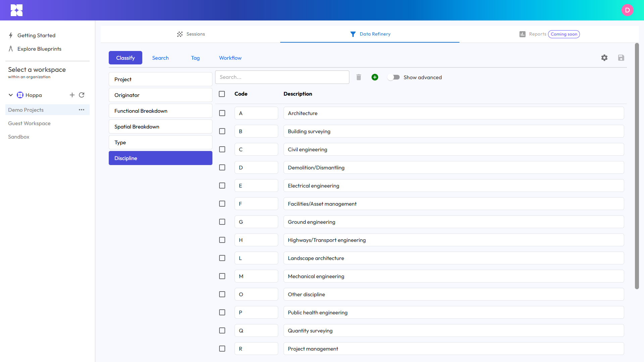The width and height of the screenshot is (644, 362).
Task: Tick the select-all checkbox in header
Action: pyautogui.click(x=222, y=94)
